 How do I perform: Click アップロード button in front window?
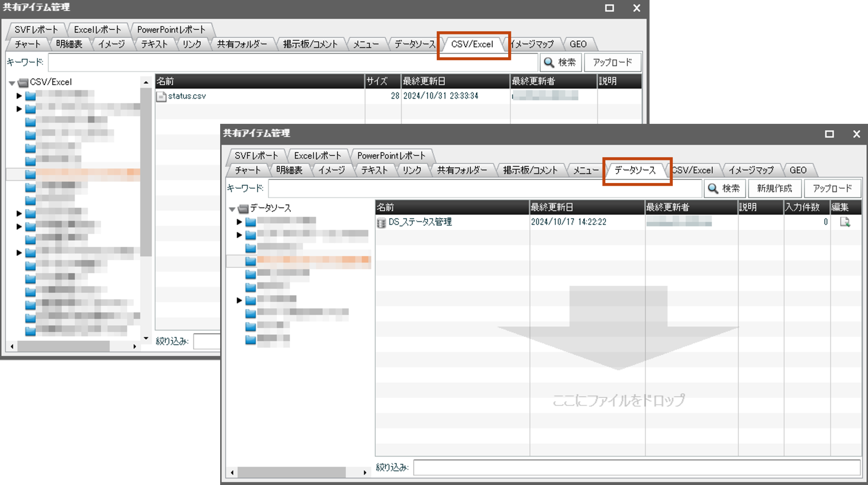tap(832, 188)
